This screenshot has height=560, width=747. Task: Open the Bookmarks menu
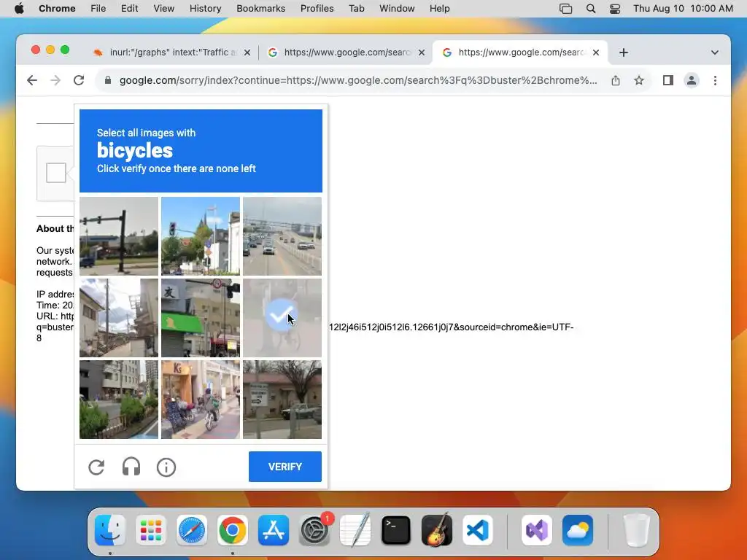[x=261, y=9]
